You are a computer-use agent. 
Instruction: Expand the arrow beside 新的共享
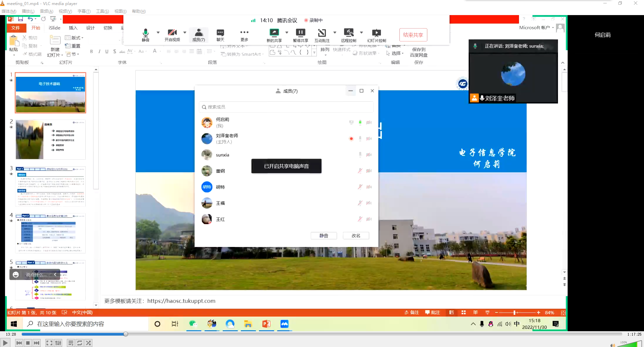coord(287,33)
